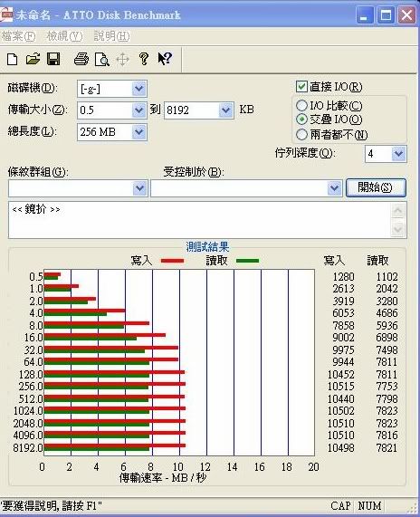Click read value 7753 in results
This screenshot has width=420, height=517.
pyautogui.click(x=387, y=386)
